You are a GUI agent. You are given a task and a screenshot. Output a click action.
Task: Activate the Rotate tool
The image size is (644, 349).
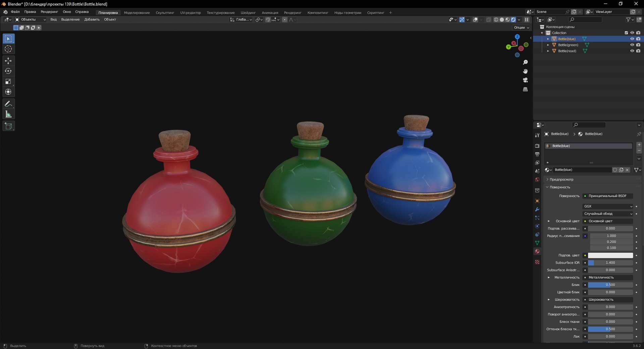[8, 71]
